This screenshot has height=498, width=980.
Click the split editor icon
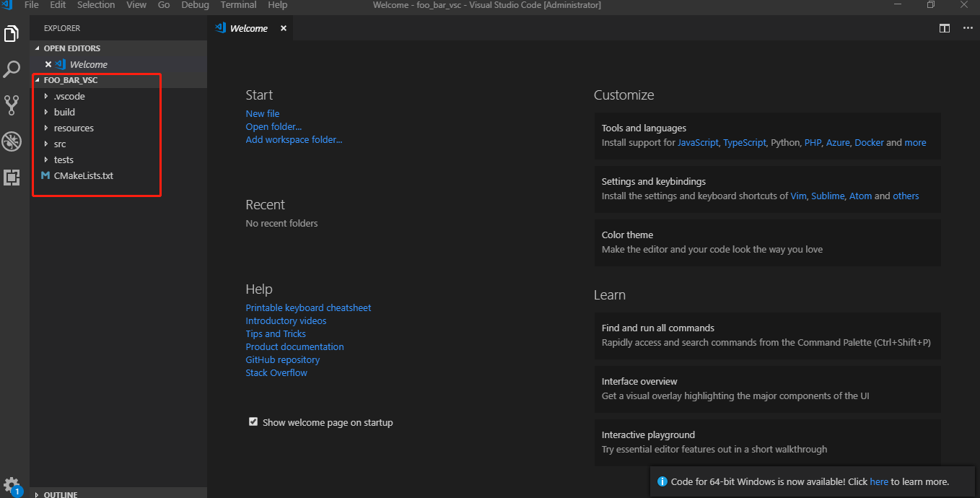pos(945,28)
